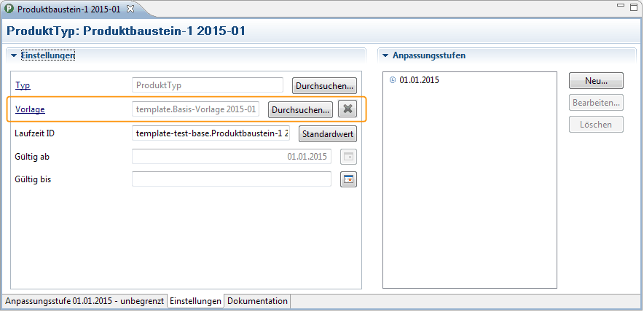Maximize the editor pane via top-right icon
This screenshot has height=312, width=644.
pos(634,8)
